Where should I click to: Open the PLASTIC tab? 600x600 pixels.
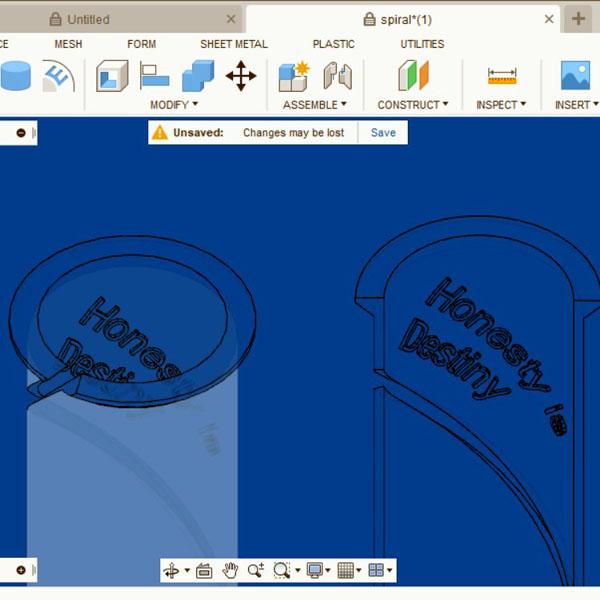(334, 44)
